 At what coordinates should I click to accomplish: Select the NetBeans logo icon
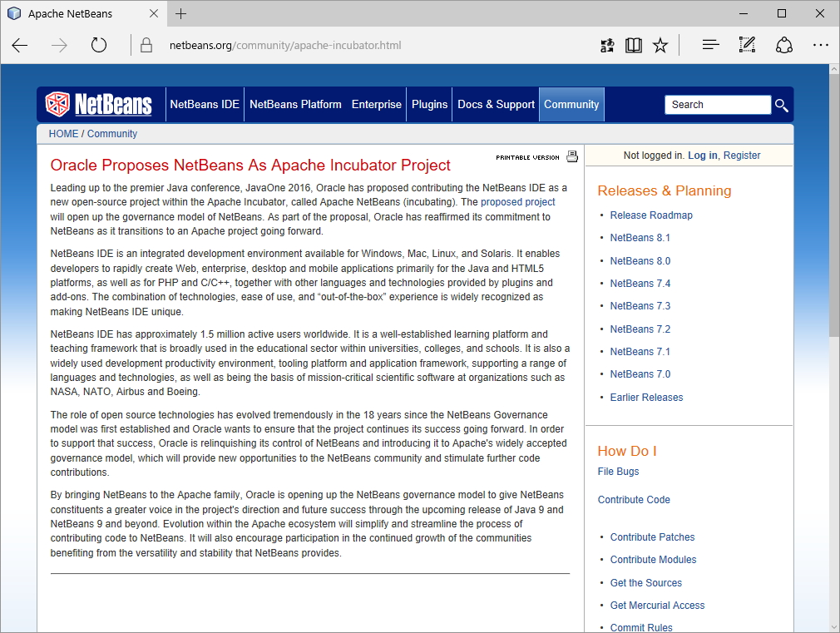(x=57, y=104)
